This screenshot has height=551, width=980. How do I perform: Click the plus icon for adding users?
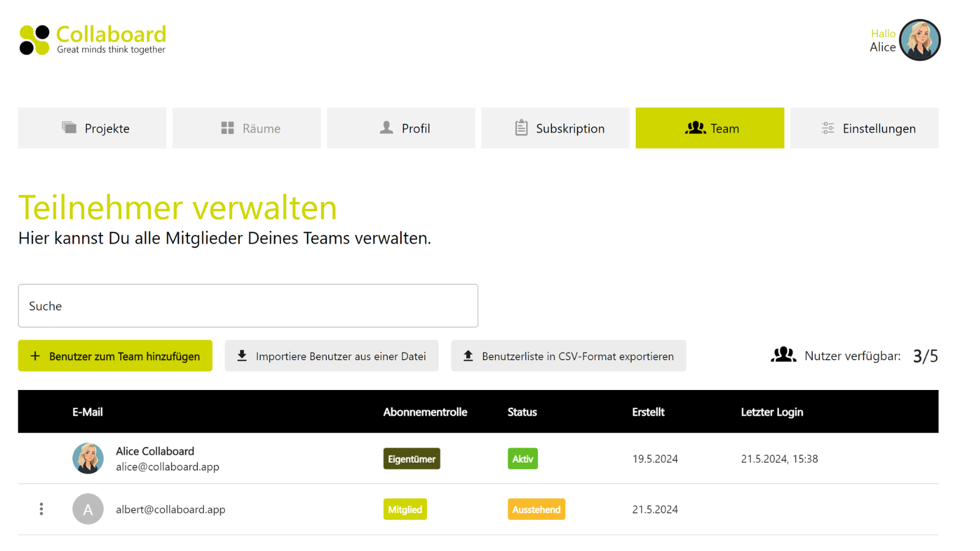click(35, 356)
